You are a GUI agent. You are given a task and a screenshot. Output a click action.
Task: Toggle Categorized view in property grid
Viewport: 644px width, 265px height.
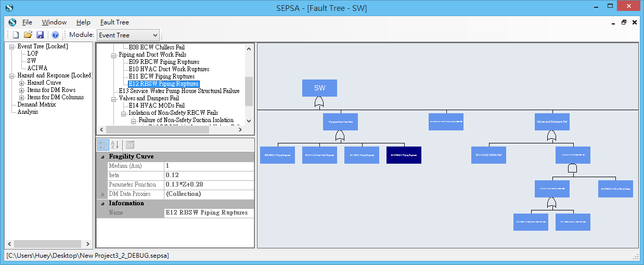pyautogui.click(x=103, y=145)
